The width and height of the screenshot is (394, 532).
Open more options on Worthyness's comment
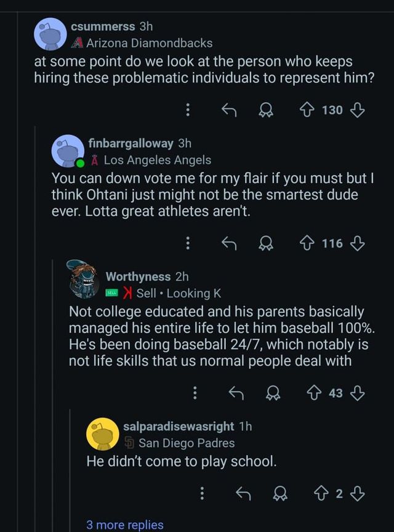pyautogui.click(x=195, y=393)
